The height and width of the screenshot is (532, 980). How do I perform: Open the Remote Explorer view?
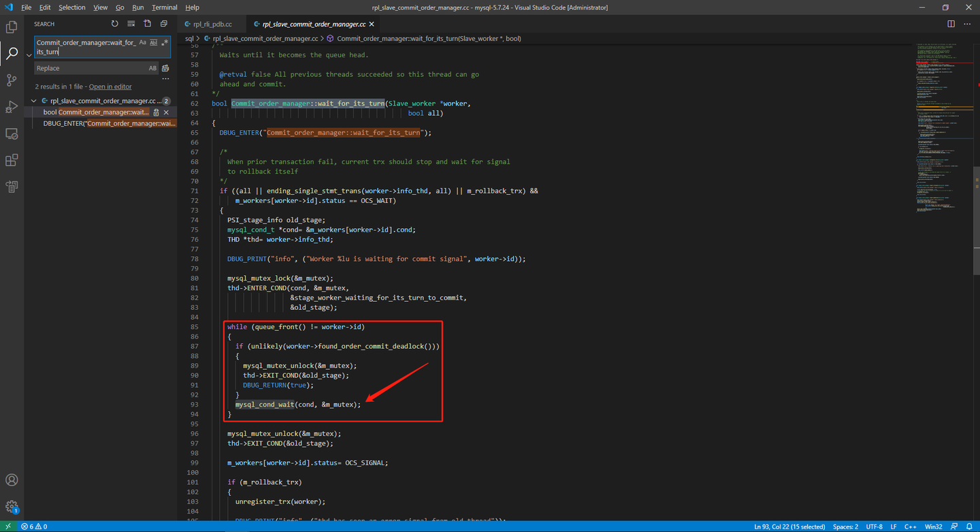coord(12,134)
